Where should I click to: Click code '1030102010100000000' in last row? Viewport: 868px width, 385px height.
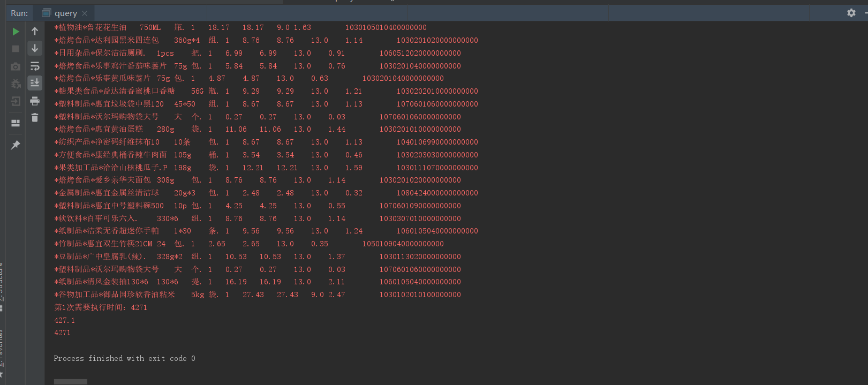[x=420, y=295]
